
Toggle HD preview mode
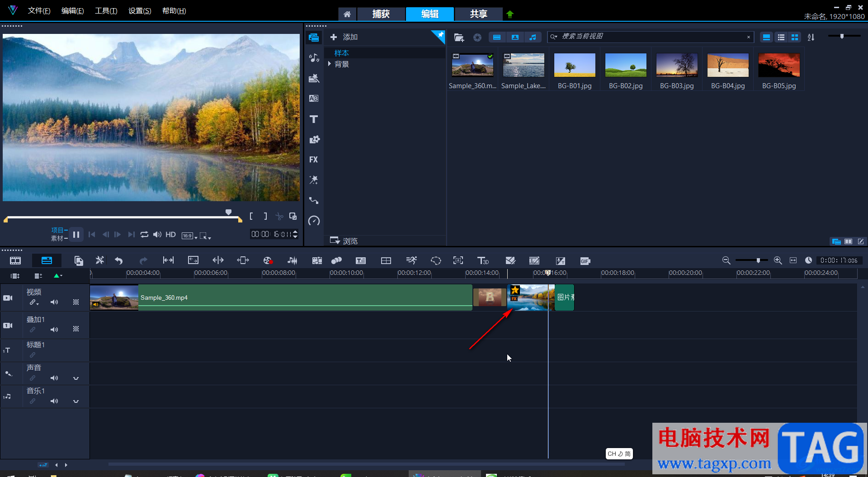point(170,234)
